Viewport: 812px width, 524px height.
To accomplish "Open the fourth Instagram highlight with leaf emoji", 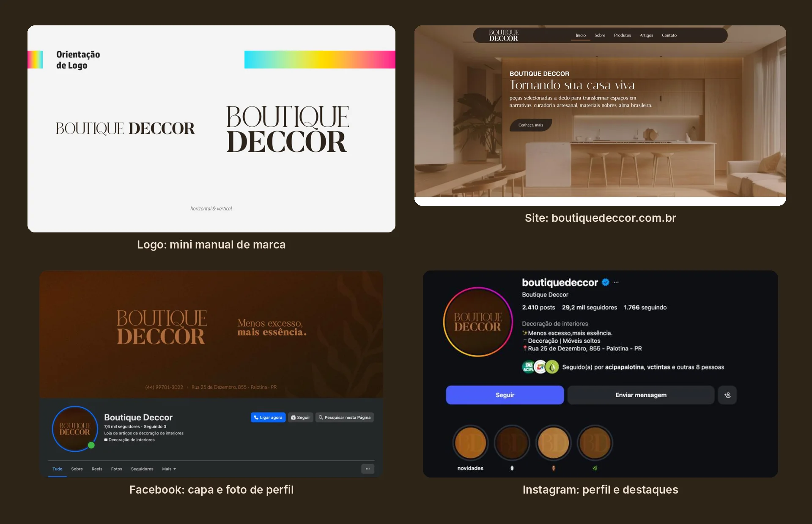I will (x=595, y=443).
